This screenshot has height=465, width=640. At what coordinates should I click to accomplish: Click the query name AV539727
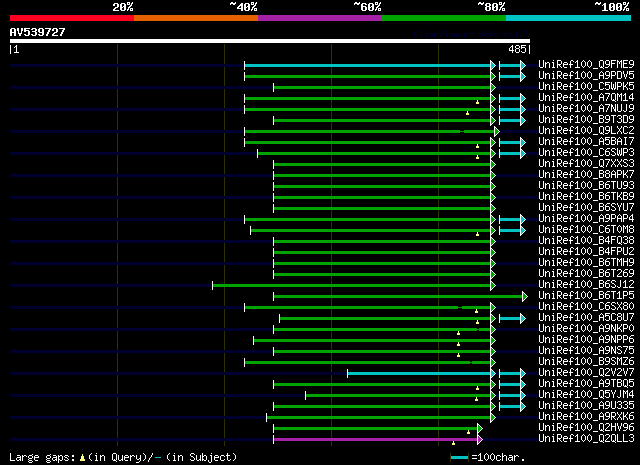pyautogui.click(x=38, y=32)
